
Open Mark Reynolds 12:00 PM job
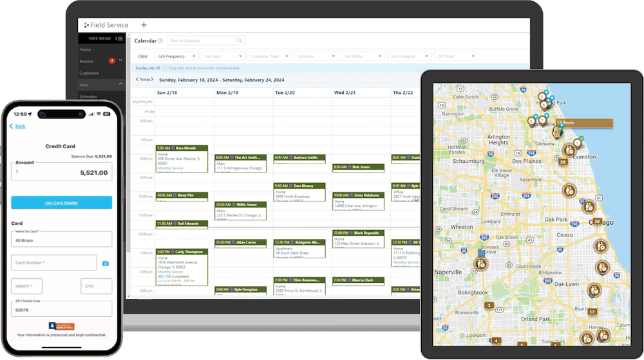pos(359,239)
